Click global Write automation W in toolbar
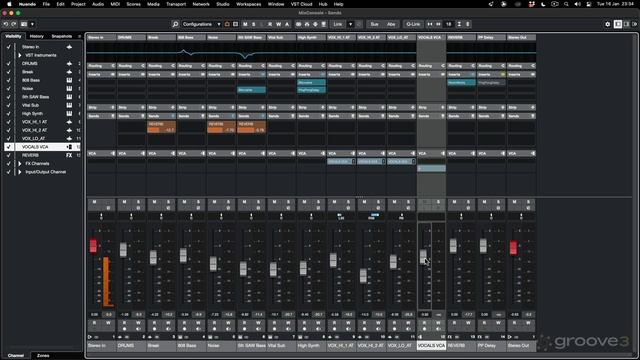 click(x=278, y=24)
